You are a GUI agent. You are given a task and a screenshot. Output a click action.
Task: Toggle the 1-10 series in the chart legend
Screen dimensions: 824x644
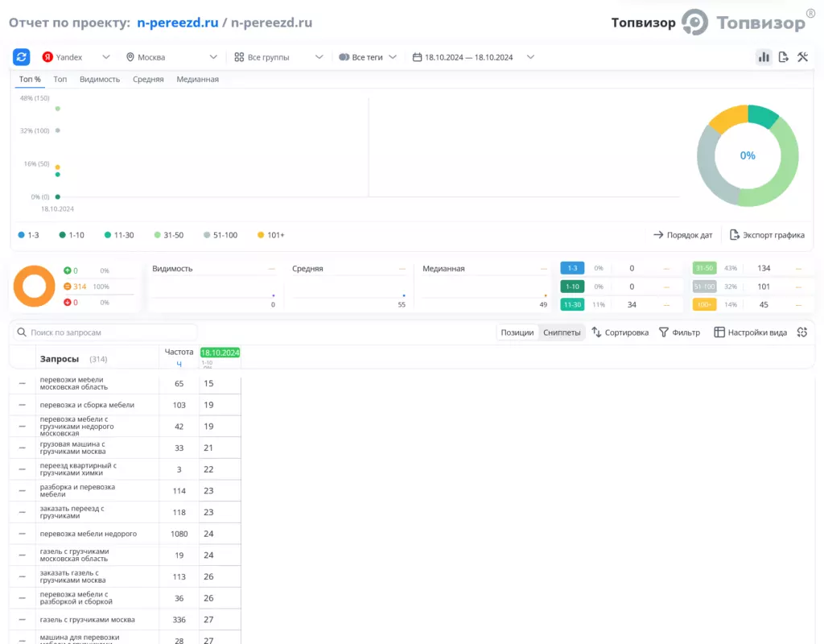(x=72, y=235)
